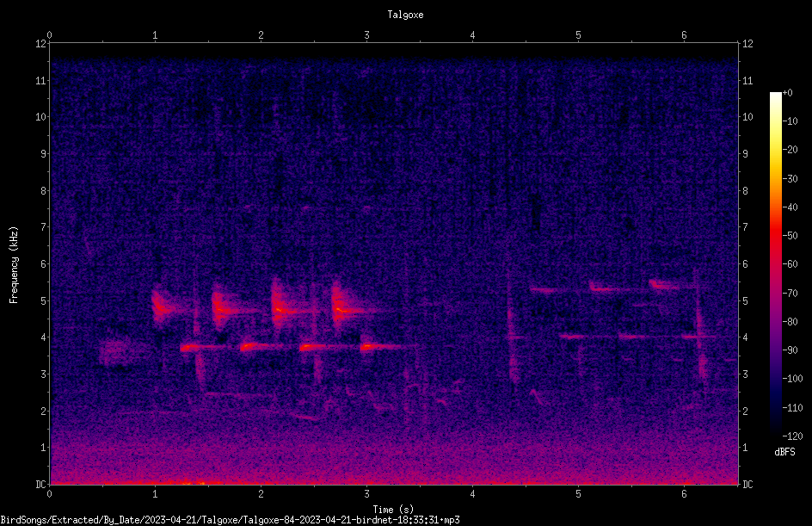
Task: Click the first bright bird call near 5 kHz
Action: click(163, 306)
